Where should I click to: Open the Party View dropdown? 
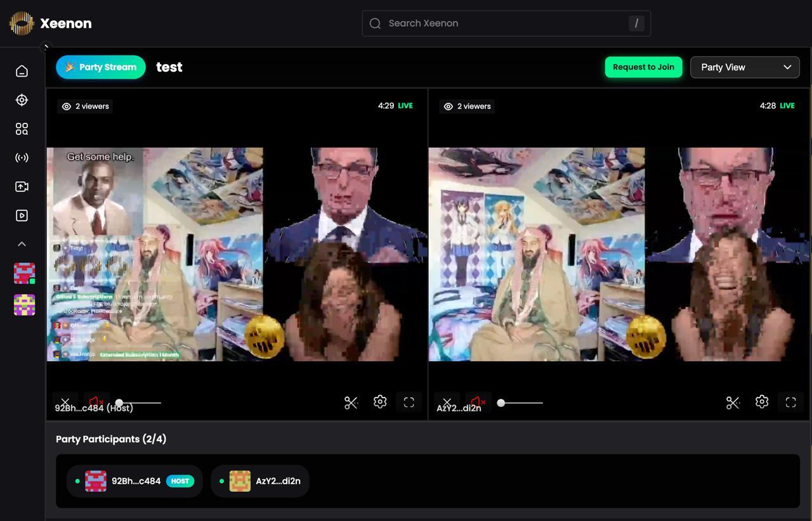coord(745,67)
